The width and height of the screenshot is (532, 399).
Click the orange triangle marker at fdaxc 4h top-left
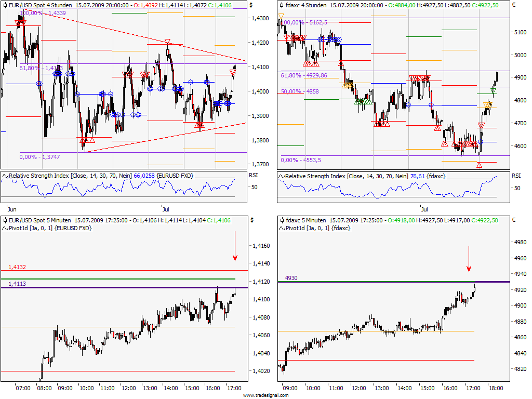tap(281, 16)
